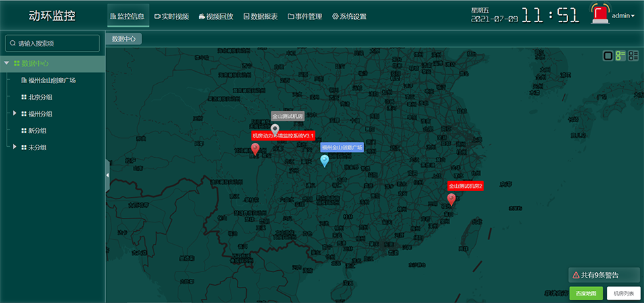
Task: Focus the 请输入搜索项 search field
Action: pos(52,43)
